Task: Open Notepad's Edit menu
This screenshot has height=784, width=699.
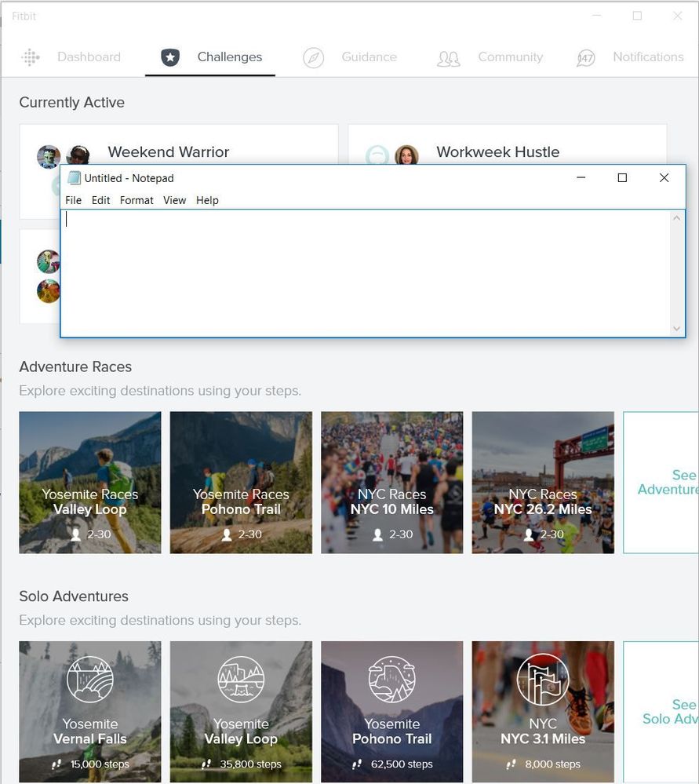Action: tap(100, 200)
